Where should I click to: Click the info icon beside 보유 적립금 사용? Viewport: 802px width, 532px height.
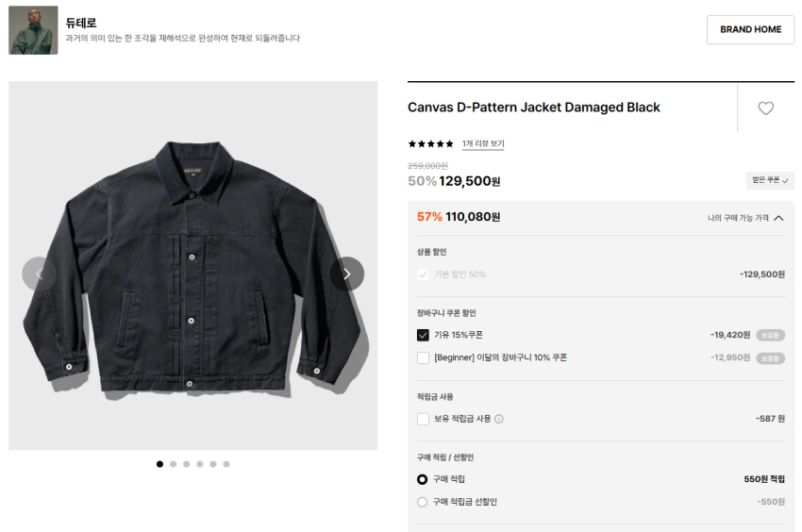[499, 419]
